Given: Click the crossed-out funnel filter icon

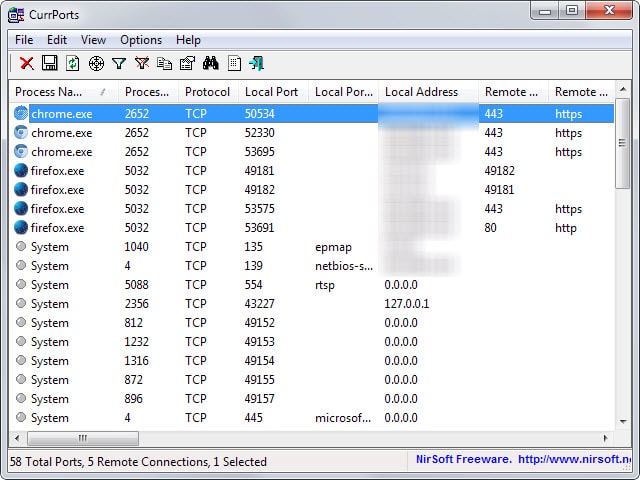Looking at the screenshot, I should point(142,64).
